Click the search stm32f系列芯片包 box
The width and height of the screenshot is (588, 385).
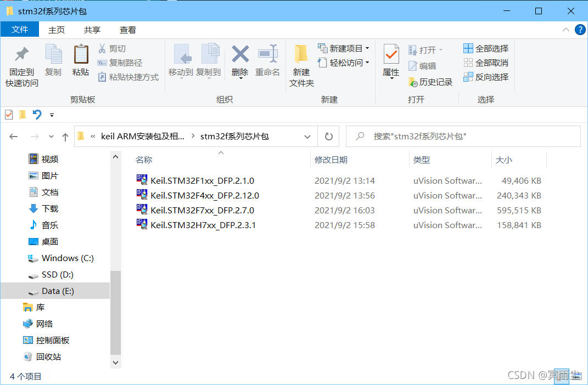click(463, 137)
